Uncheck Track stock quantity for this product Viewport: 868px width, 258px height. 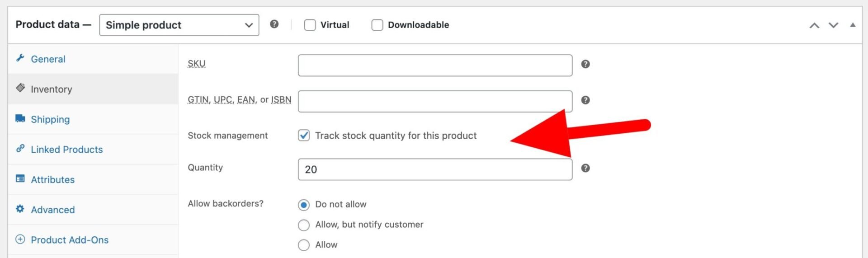point(304,136)
